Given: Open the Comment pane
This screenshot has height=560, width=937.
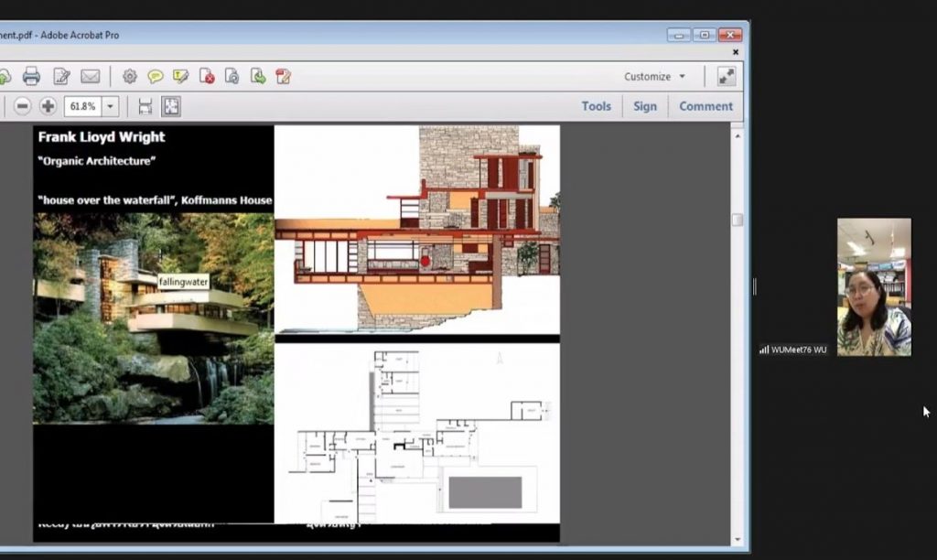Looking at the screenshot, I should click(x=705, y=106).
